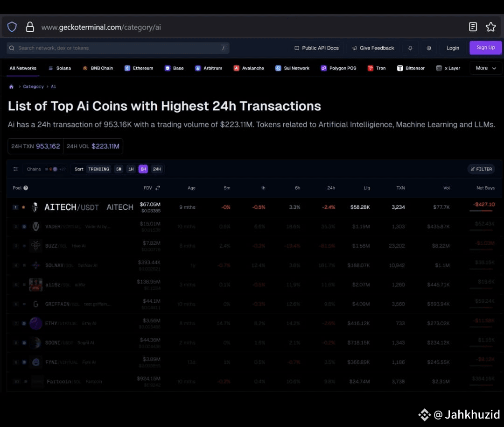Set sort timeframe to 6H
Image resolution: width=504 pixels, height=427 pixels.
click(143, 169)
